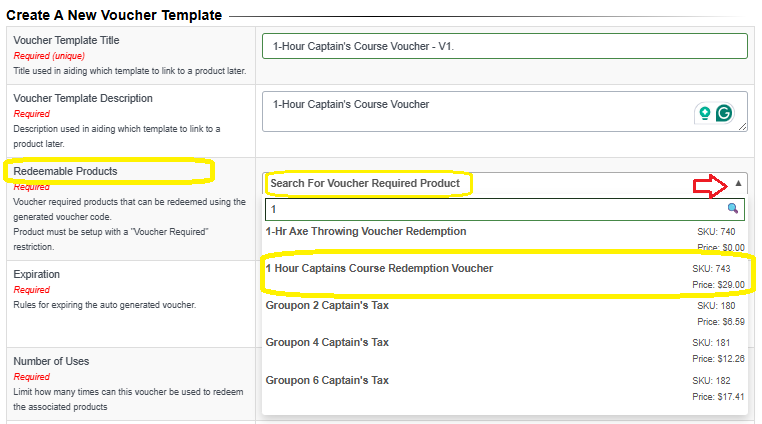Click the Redeemable Products label
Screen dimensions: 762x424
66,171
